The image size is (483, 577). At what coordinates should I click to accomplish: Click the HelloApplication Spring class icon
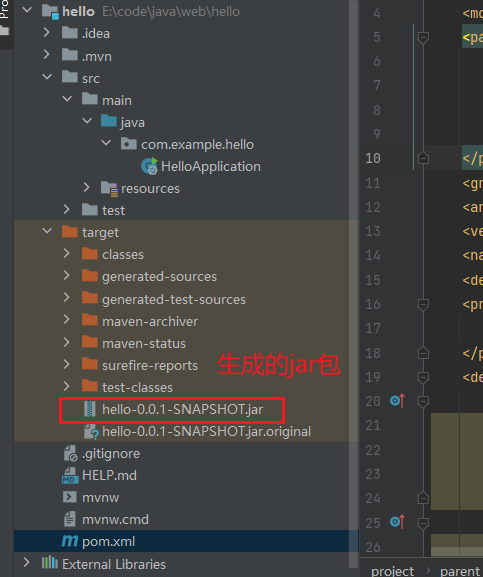click(x=149, y=166)
